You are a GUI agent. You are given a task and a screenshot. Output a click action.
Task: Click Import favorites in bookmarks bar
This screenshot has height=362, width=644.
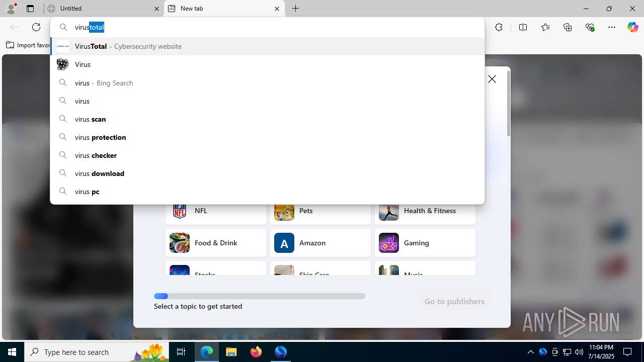[x=28, y=45]
